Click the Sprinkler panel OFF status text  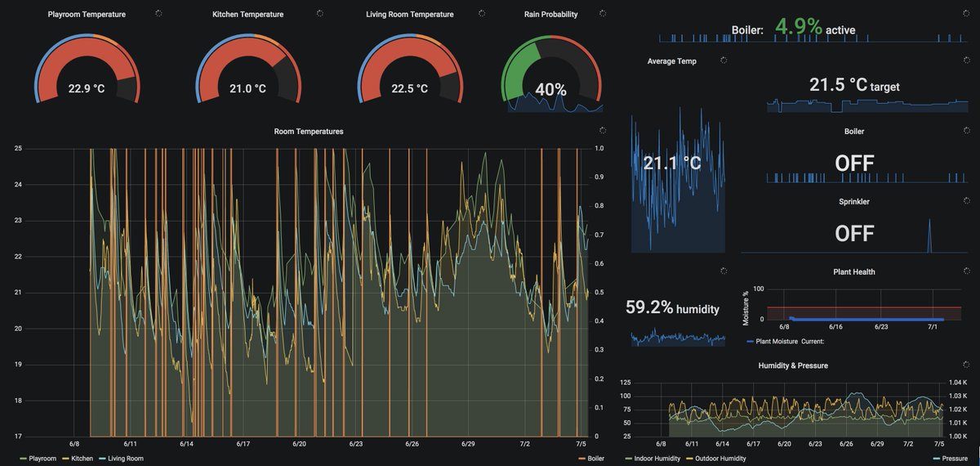click(x=854, y=234)
